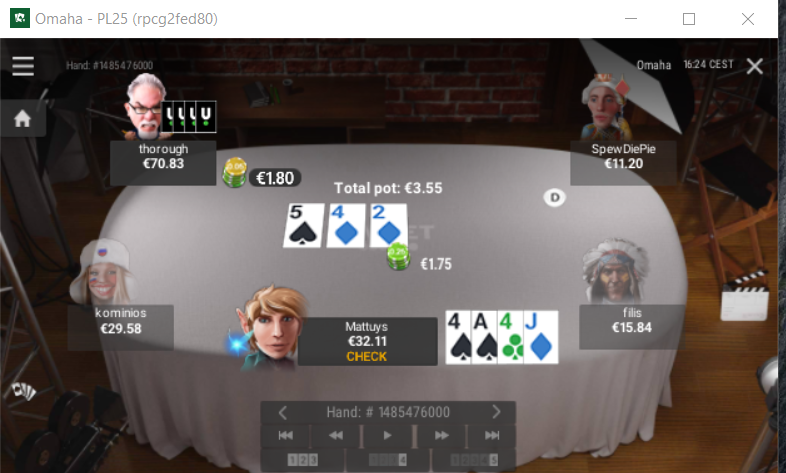The image size is (786, 473).
Task: Select thorough's €1.80 bet chips
Action: [x=235, y=173]
